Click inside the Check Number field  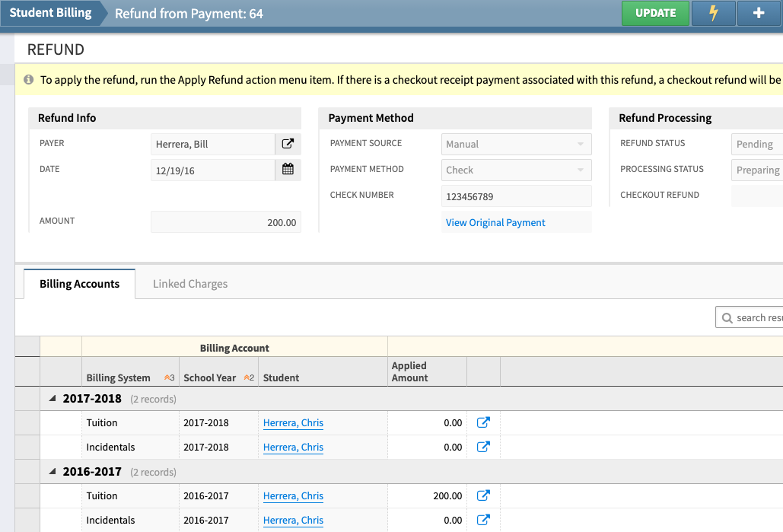pyautogui.click(x=516, y=196)
